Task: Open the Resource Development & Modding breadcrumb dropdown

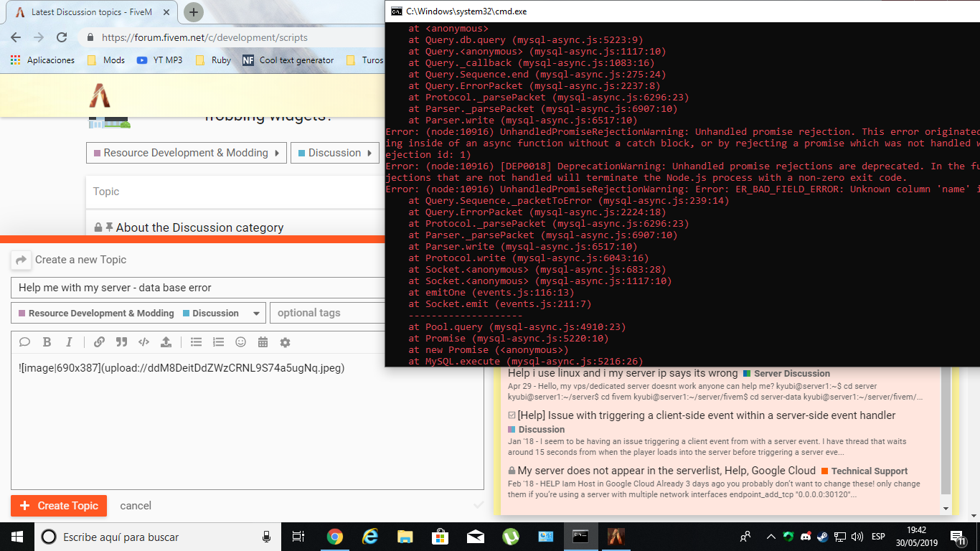Action: click(x=186, y=153)
